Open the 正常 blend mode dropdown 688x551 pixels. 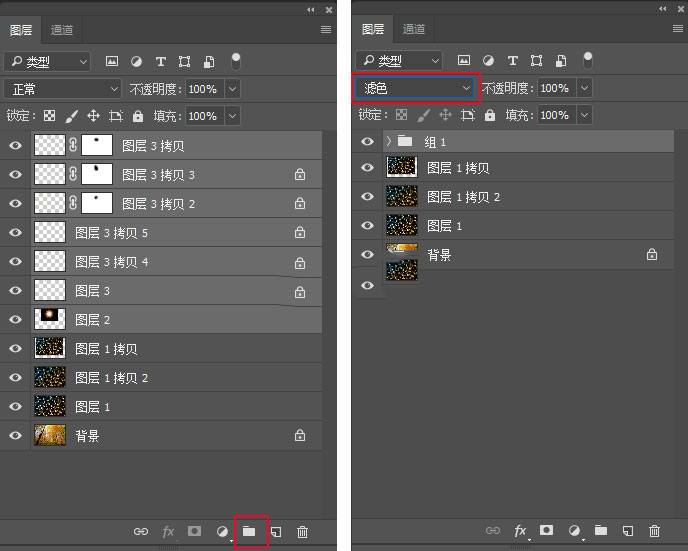[62, 89]
